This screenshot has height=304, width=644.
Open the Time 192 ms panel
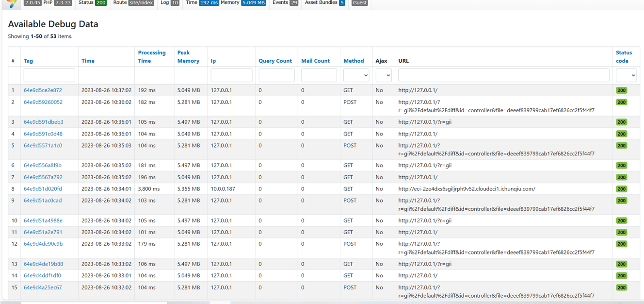tap(202, 2)
